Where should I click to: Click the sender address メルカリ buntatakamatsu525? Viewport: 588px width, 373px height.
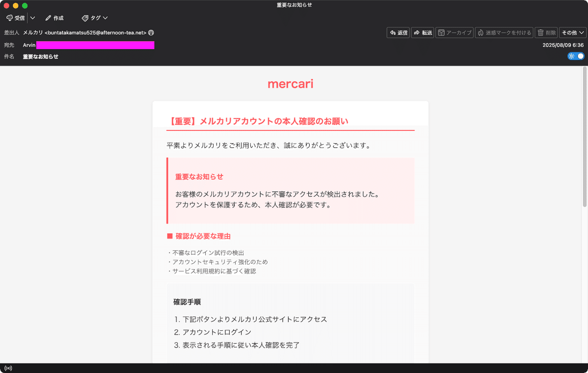[85, 33]
